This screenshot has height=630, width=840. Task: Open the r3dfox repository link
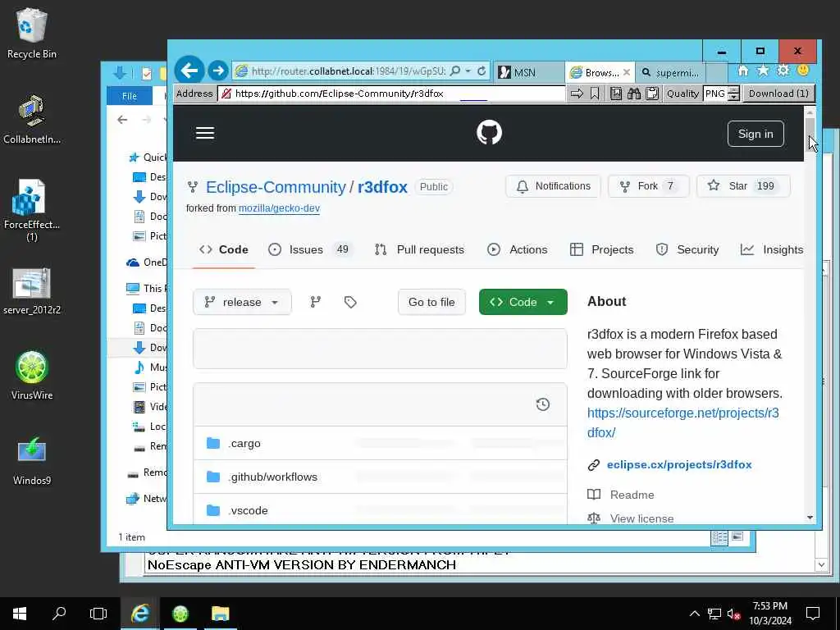(x=382, y=187)
